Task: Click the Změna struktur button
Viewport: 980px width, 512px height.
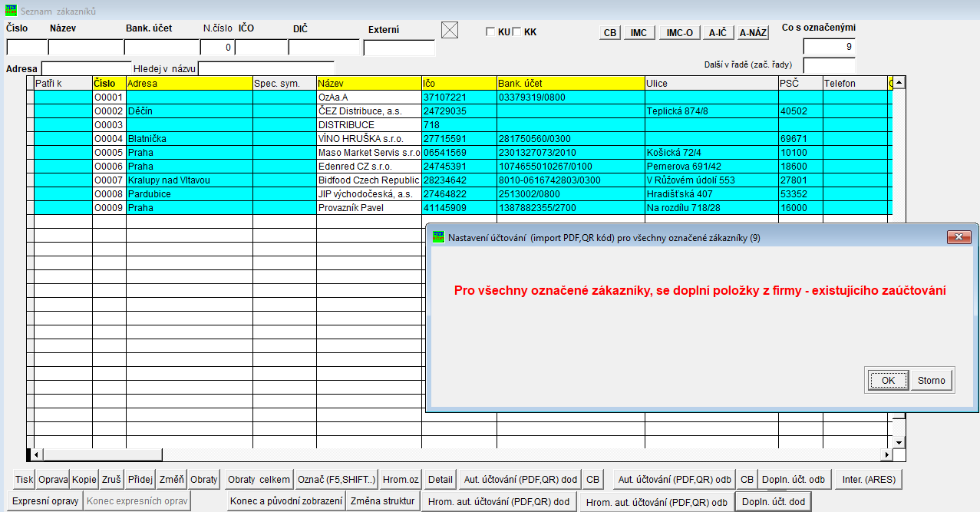Action: click(x=382, y=502)
